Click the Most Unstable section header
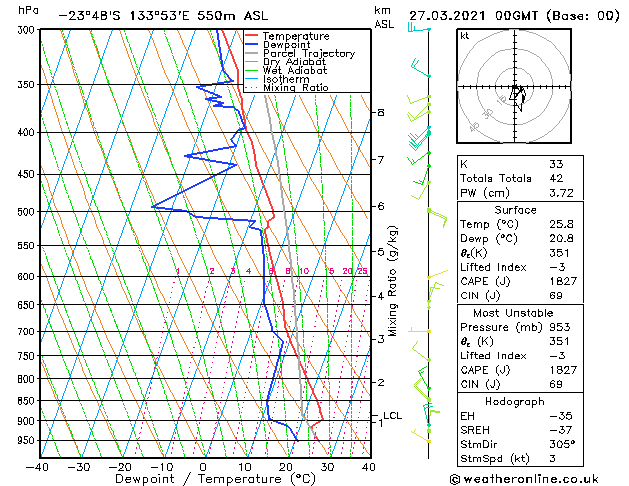 (x=513, y=313)
